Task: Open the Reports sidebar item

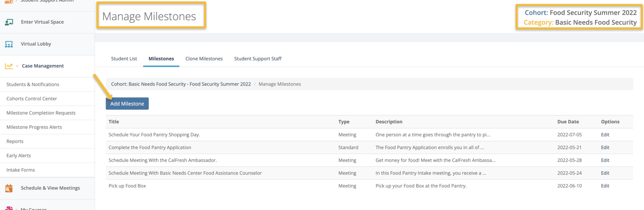Action: [x=15, y=141]
